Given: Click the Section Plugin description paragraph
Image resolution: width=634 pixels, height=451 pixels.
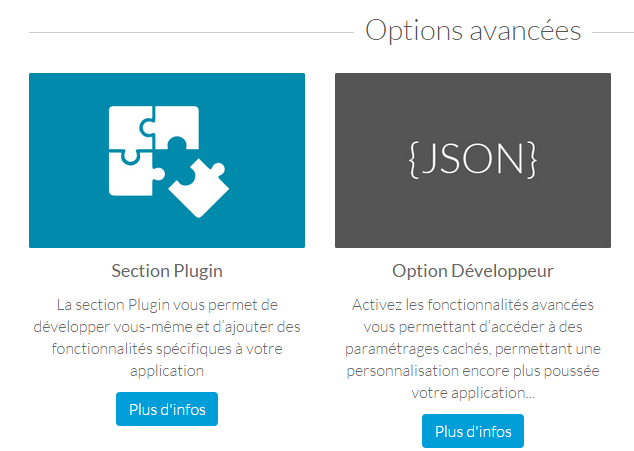Looking at the screenshot, I should point(167,338).
